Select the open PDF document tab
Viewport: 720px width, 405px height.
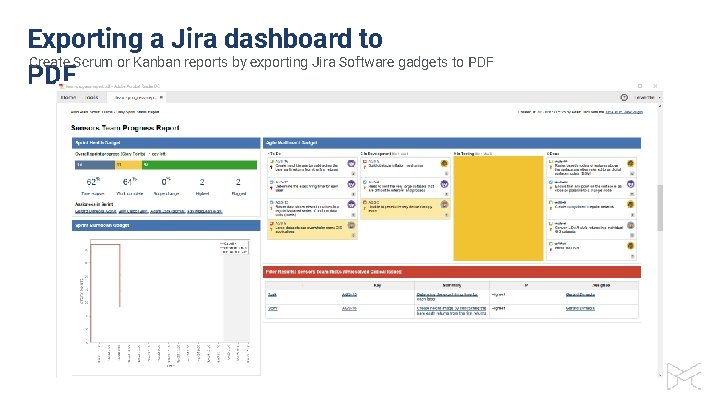pyautogui.click(x=136, y=98)
